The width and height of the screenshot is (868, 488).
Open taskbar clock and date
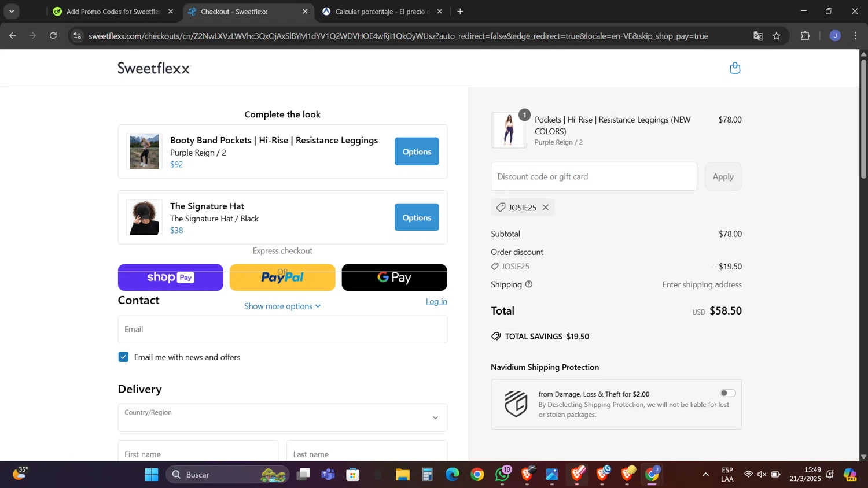coord(805,475)
